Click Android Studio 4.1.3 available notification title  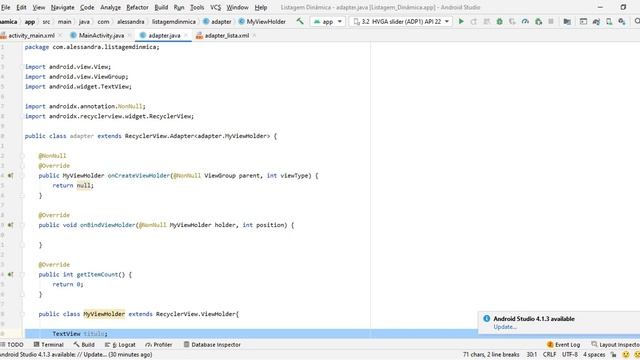coord(534,319)
